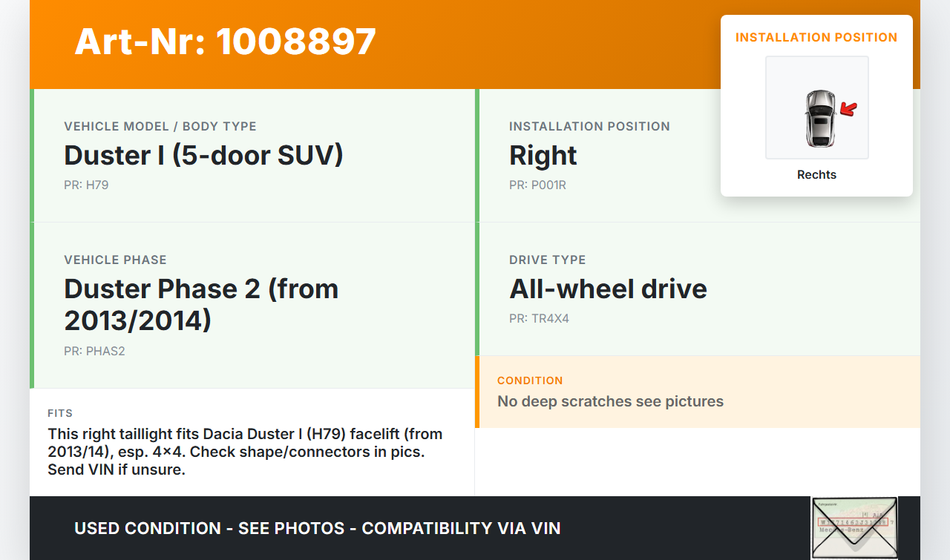Image resolution: width=950 pixels, height=560 pixels.
Task: Click the VEHICLE MODEL / BODY TYPE label
Action: point(160,126)
